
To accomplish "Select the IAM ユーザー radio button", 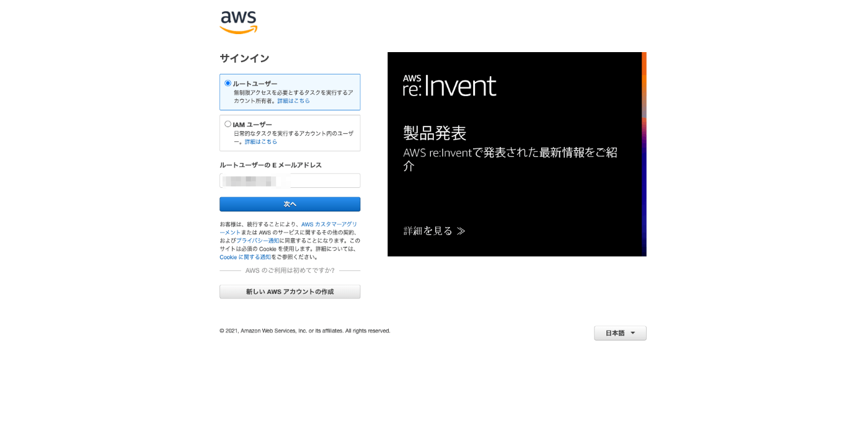I will [x=228, y=124].
